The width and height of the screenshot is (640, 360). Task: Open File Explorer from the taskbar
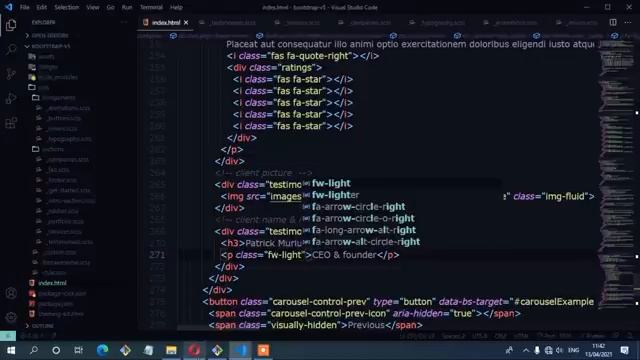[x=171, y=350]
